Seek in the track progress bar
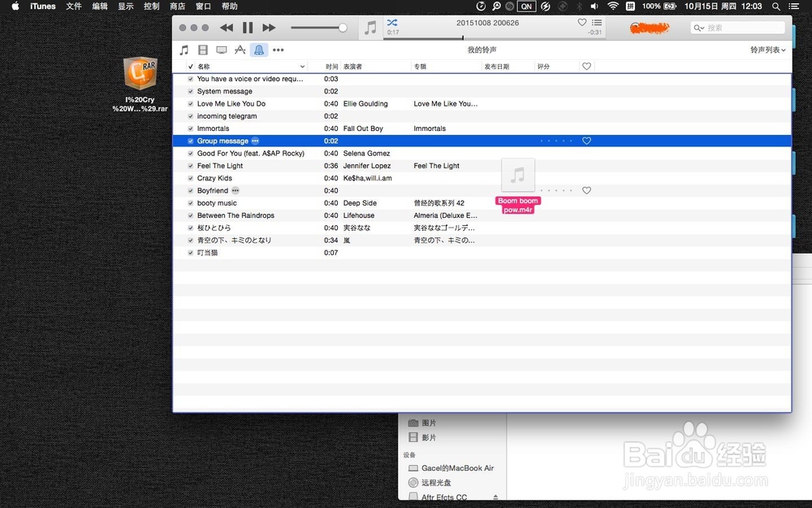Image resolution: width=812 pixels, height=508 pixels. tap(493, 38)
